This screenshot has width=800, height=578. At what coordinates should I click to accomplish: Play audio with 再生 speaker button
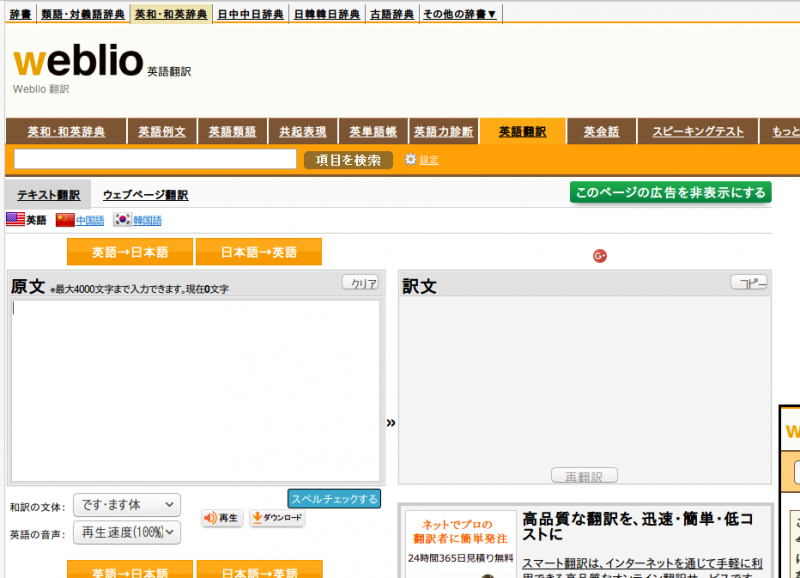[222, 518]
